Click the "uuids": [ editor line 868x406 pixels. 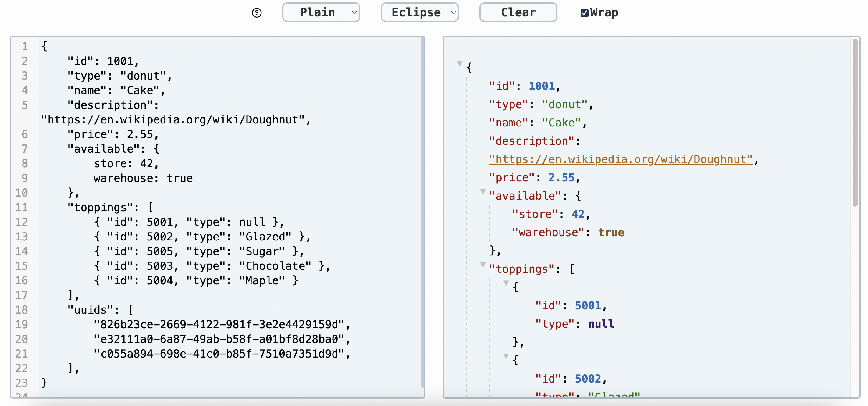(100, 310)
